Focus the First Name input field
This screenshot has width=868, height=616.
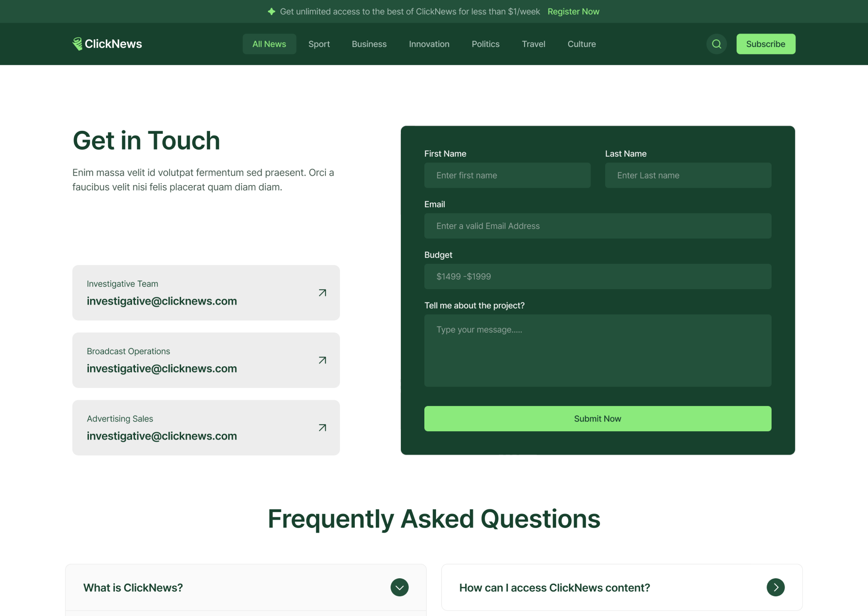507,176
